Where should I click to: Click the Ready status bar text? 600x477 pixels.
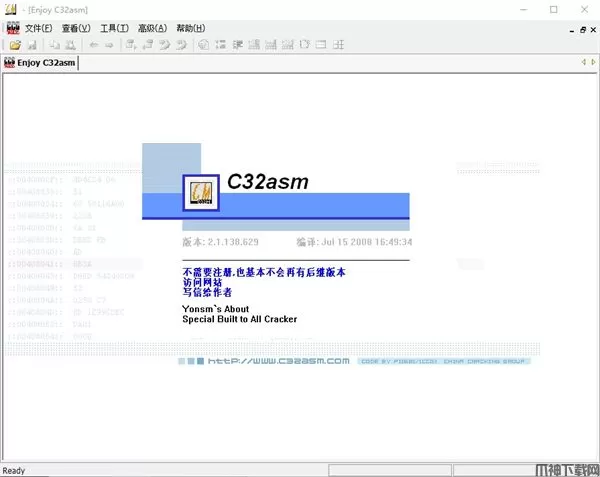click(14, 470)
